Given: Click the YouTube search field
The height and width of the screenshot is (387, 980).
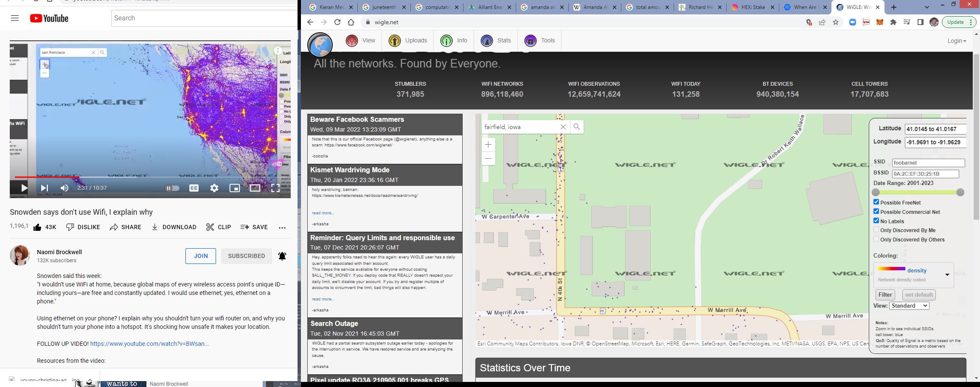Looking at the screenshot, I should (x=204, y=18).
